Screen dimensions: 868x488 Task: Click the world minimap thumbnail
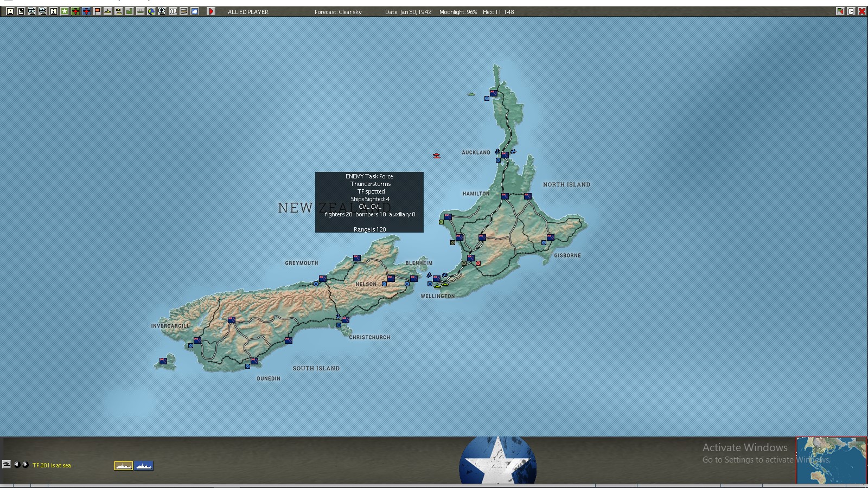tap(832, 460)
